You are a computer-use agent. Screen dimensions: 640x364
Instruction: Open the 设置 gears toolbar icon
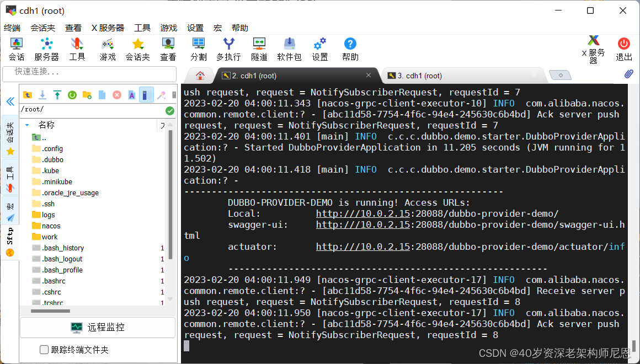point(319,49)
